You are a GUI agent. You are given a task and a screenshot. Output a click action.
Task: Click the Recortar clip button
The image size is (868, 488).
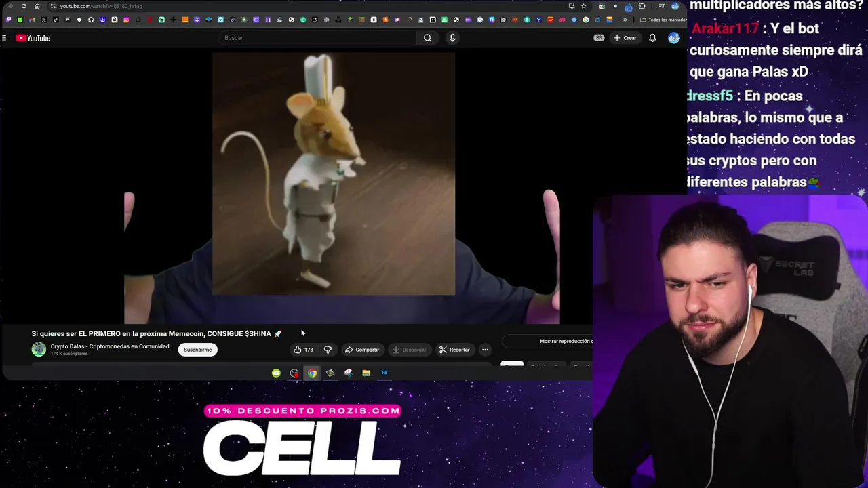(454, 350)
